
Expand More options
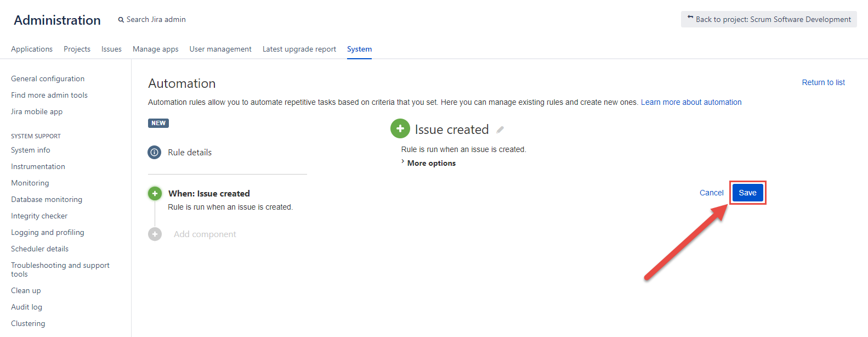point(431,163)
